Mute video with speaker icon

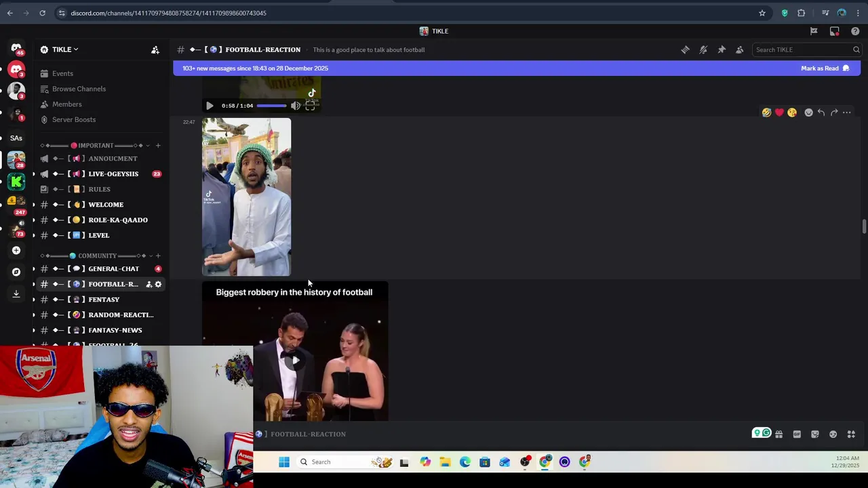tap(296, 106)
